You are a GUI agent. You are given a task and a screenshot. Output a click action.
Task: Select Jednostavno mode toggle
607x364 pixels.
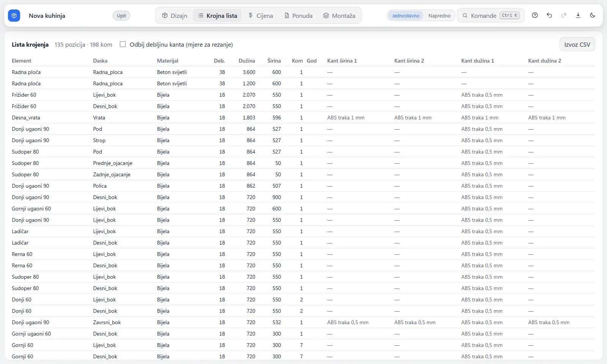coord(406,16)
